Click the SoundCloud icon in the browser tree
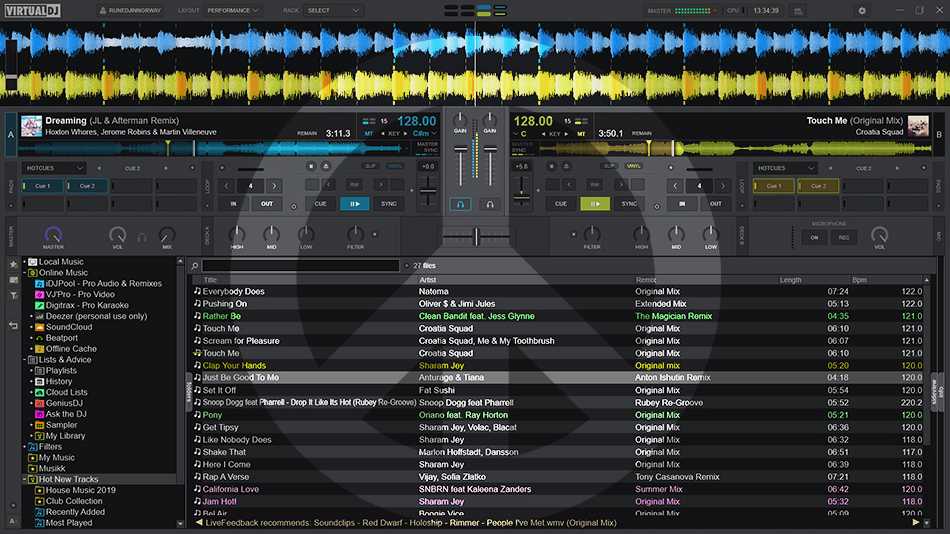Image resolution: width=950 pixels, height=534 pixels. point(39,327)
